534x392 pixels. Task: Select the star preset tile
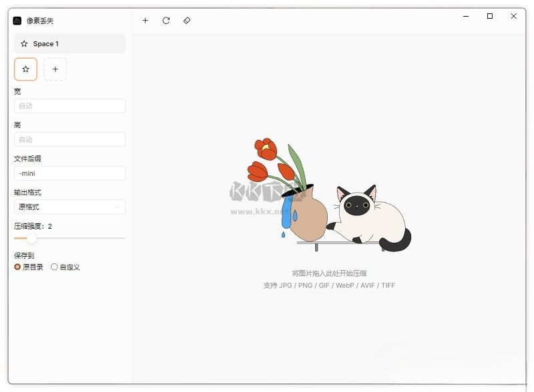click(x=25, y=69)
